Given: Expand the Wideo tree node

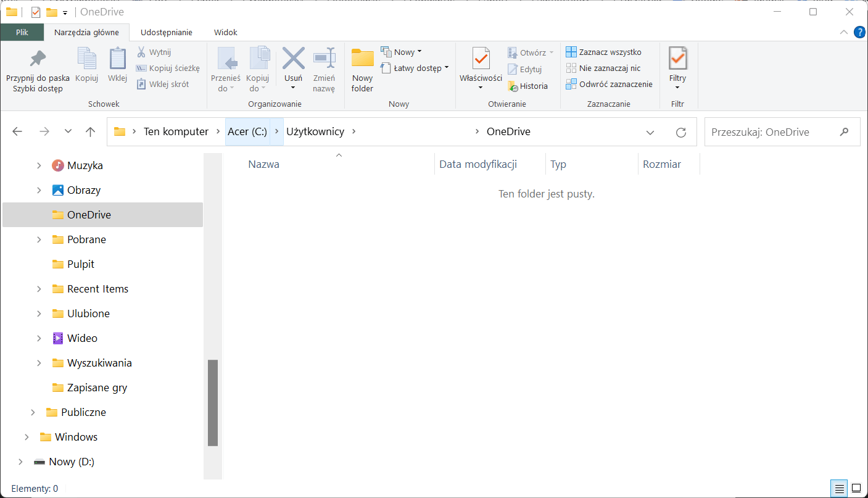Looking at the screenshot, I should (x=39, y=338).
